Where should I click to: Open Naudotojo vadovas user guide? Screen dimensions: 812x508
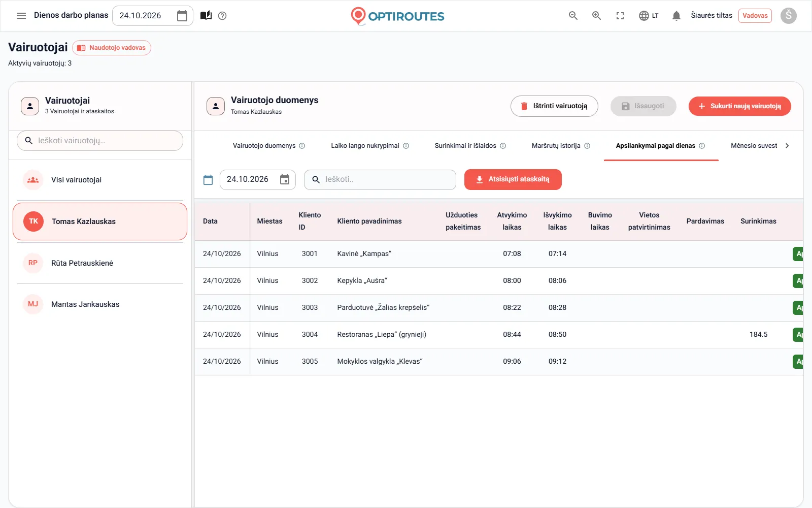[112, 48]
